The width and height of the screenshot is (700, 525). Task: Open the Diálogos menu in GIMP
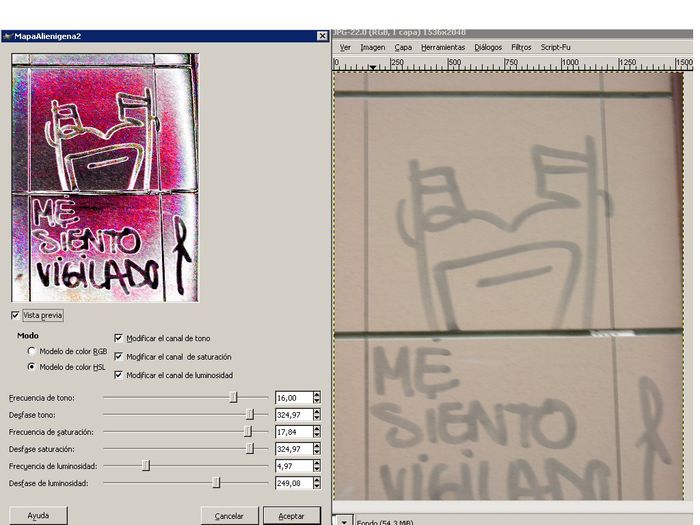click(x=488, y=47)
